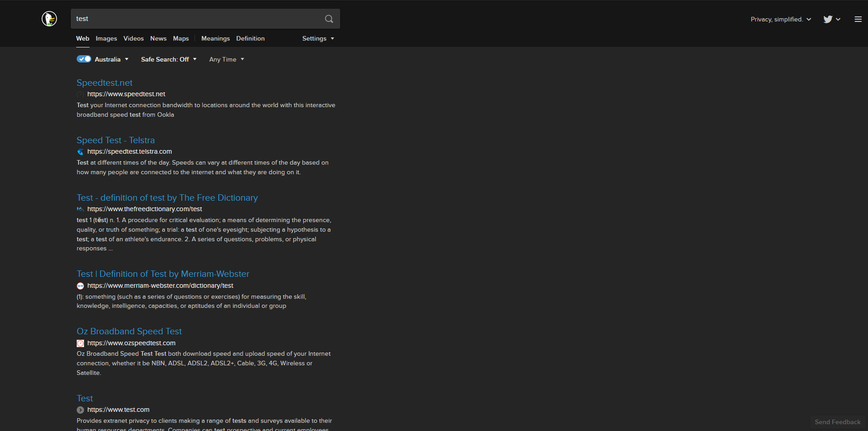The height and width of the screenshot is (431, 868).
Task: Click the Oz Broadband Speed Test favicon
Action: [80, 343]
